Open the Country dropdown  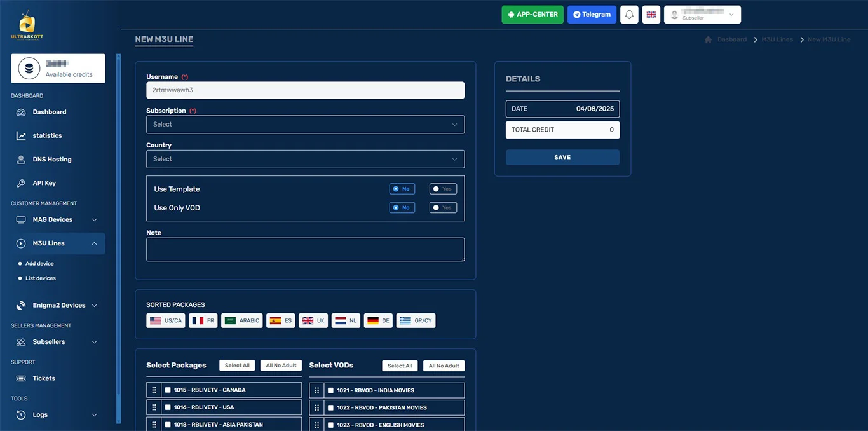pyautogui.click(x=305, y=159)
